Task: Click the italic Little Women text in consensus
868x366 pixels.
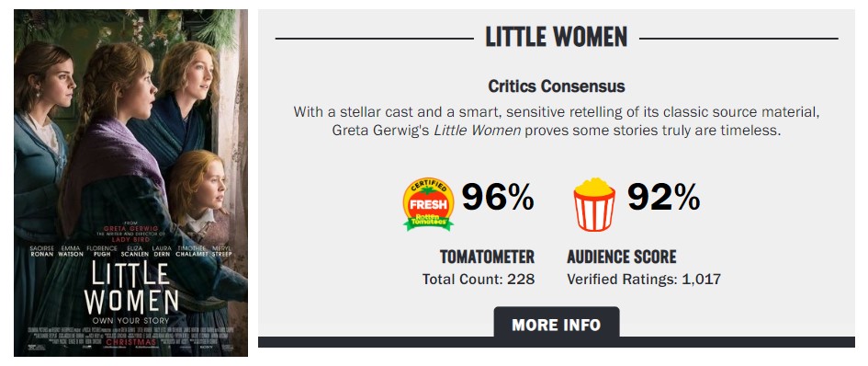Action: (477, 131)
